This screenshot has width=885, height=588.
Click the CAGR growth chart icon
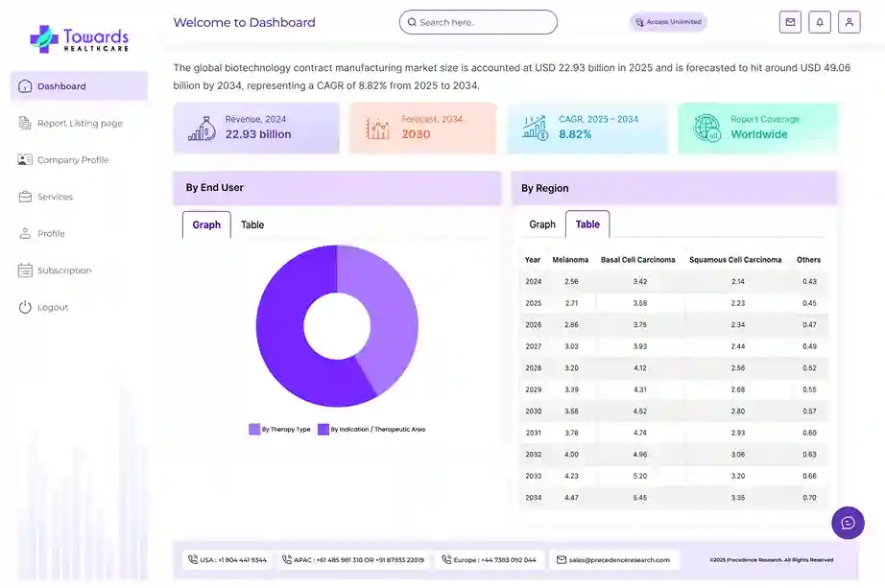535,129
